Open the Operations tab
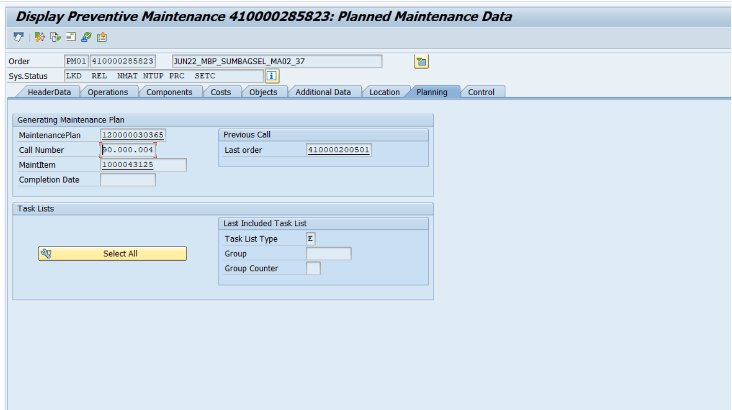Viewport: 732px width, 410px height. tap(107, 92)
